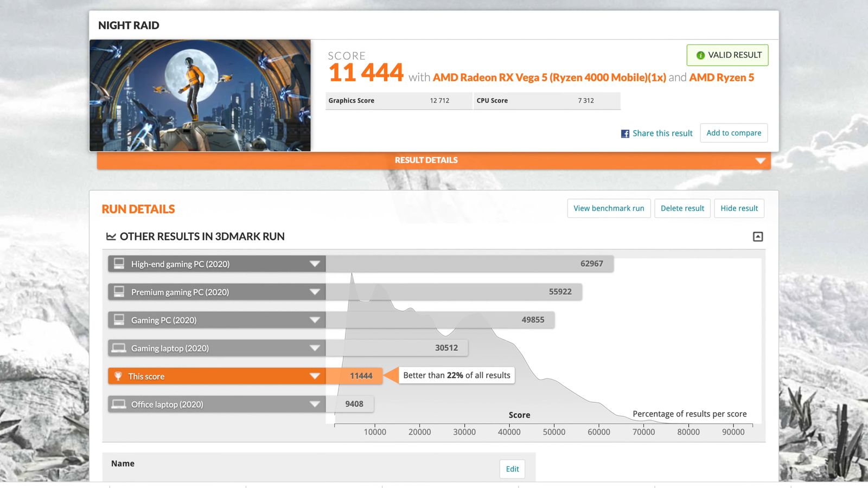The width and height of the screenshot is (868, 488).
Task: Click the Better than 22% of all results tooltip
Action: click(457, 375)
